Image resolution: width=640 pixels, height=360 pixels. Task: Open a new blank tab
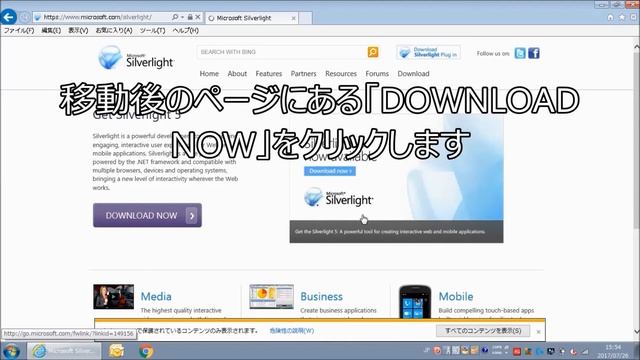click(306, 18)
